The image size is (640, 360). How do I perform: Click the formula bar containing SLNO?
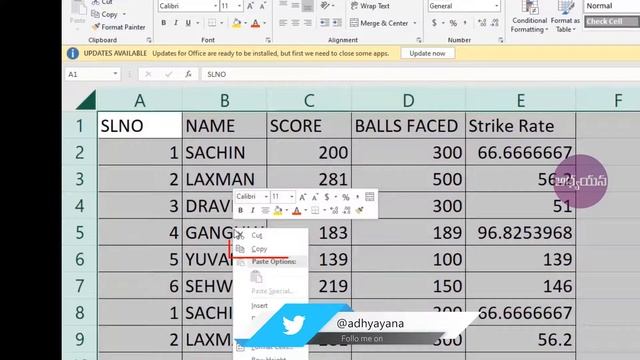point(420,74)
